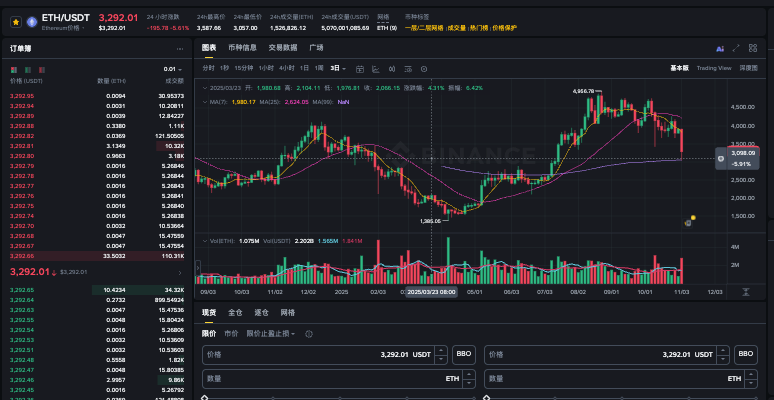Click the BBO button beside the buy price
Viewport: 774px width, 400px height.
pyautogui.click(x=464, y=354)
